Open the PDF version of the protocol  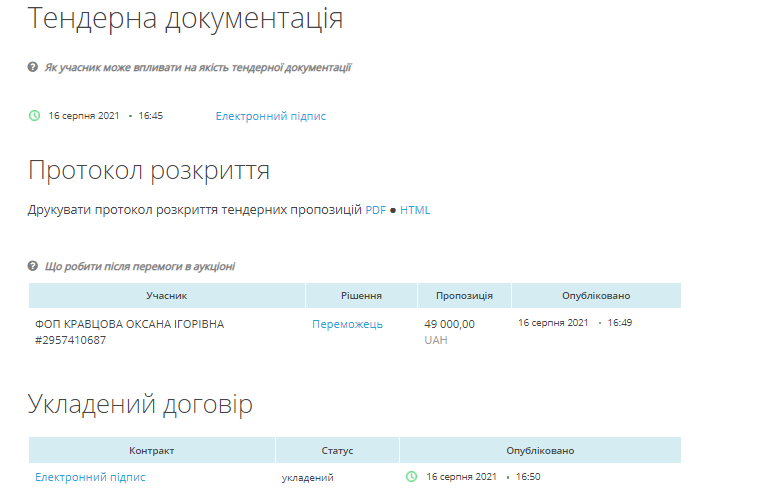point(375,210)
